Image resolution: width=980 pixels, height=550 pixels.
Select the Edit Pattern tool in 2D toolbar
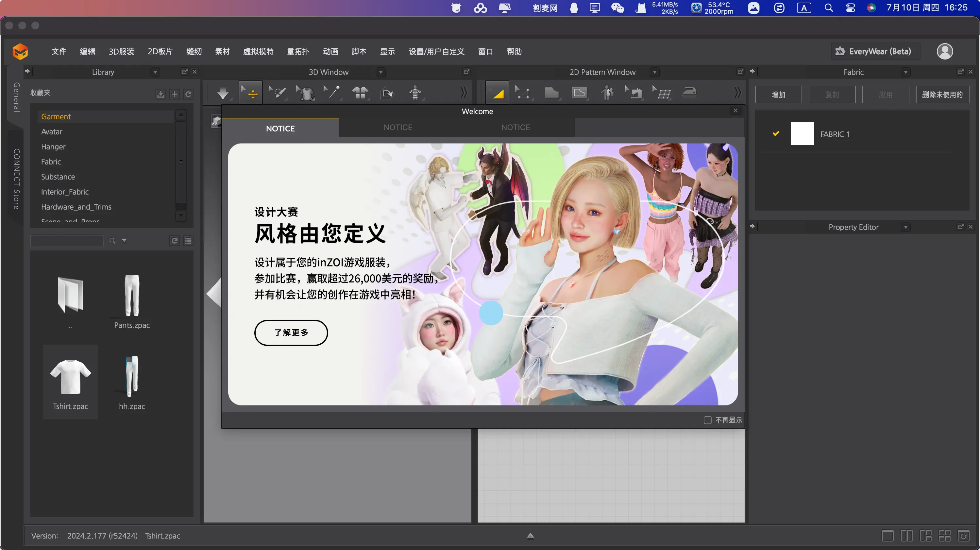point(522,93)
